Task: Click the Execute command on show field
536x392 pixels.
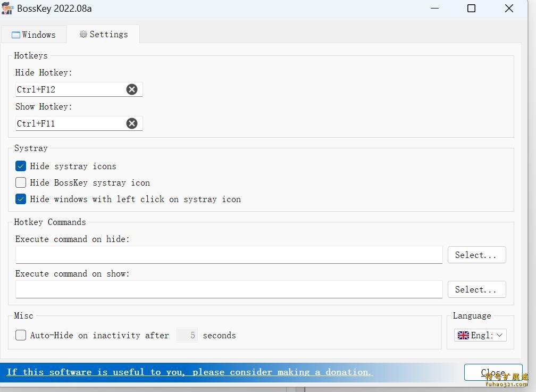Action: tap(229, 289)
